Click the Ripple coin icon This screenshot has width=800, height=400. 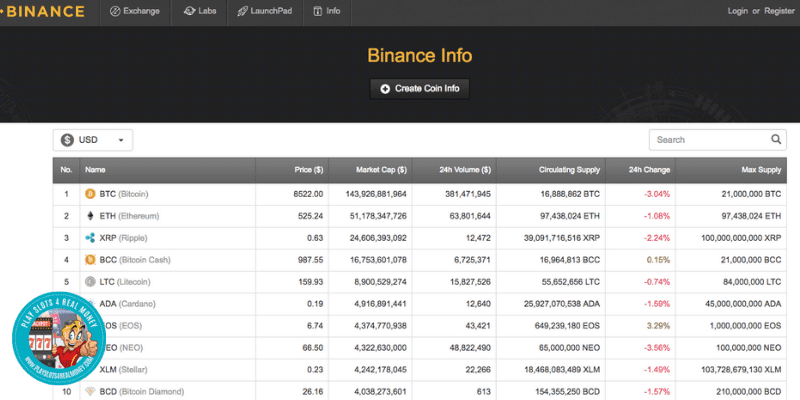[x=90, y=238]
